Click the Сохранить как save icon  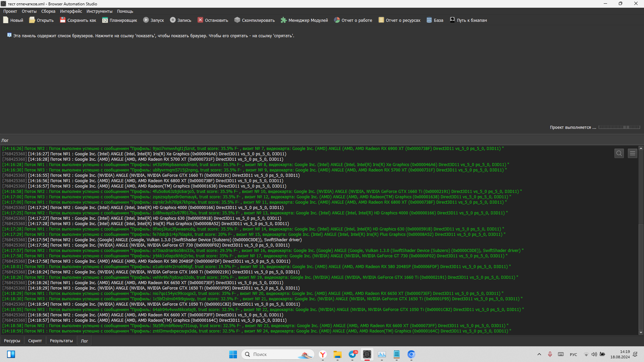click(63, 20)
